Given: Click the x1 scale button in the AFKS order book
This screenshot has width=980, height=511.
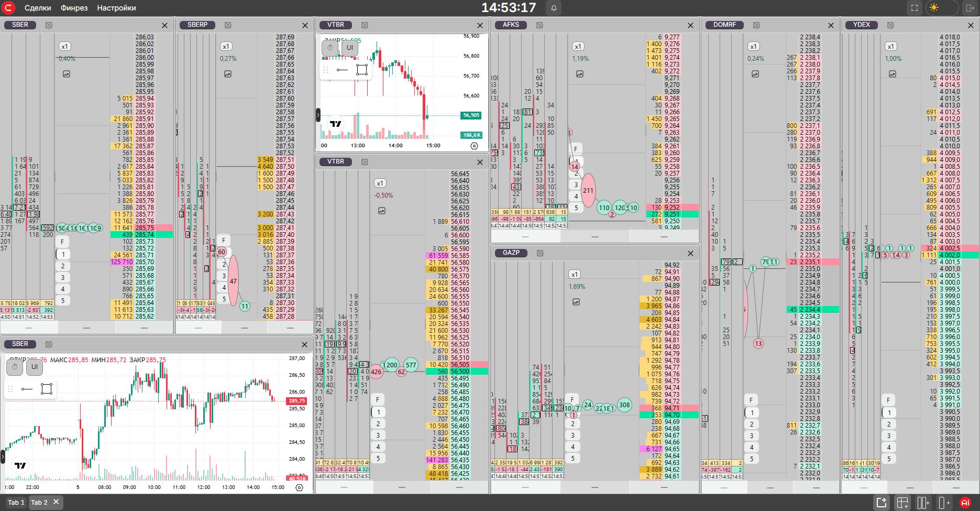Looking at the screenshot, I should (578, 46).
